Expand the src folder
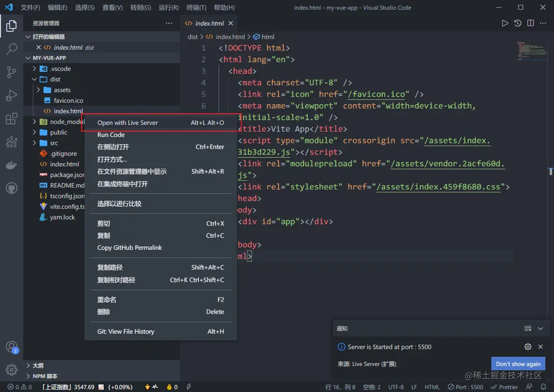Image resolution: width=554 pixels, height=392 pixels. tap(34, 143)
